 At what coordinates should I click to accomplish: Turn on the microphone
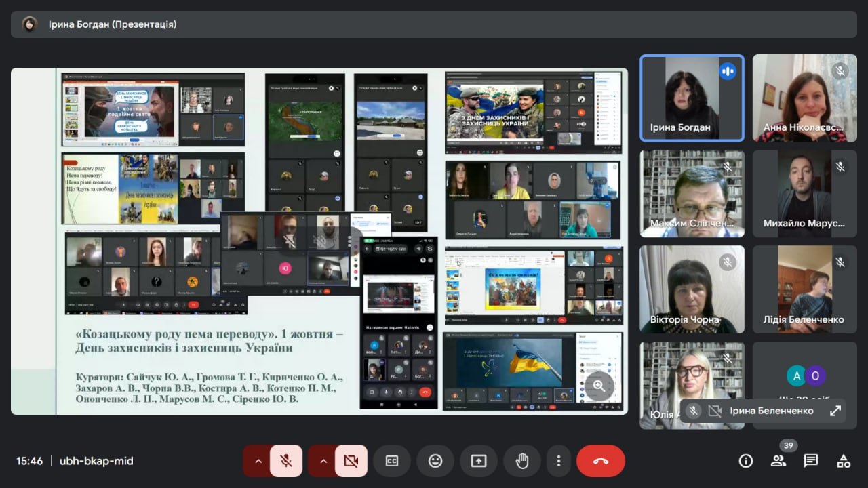point(286,461)
